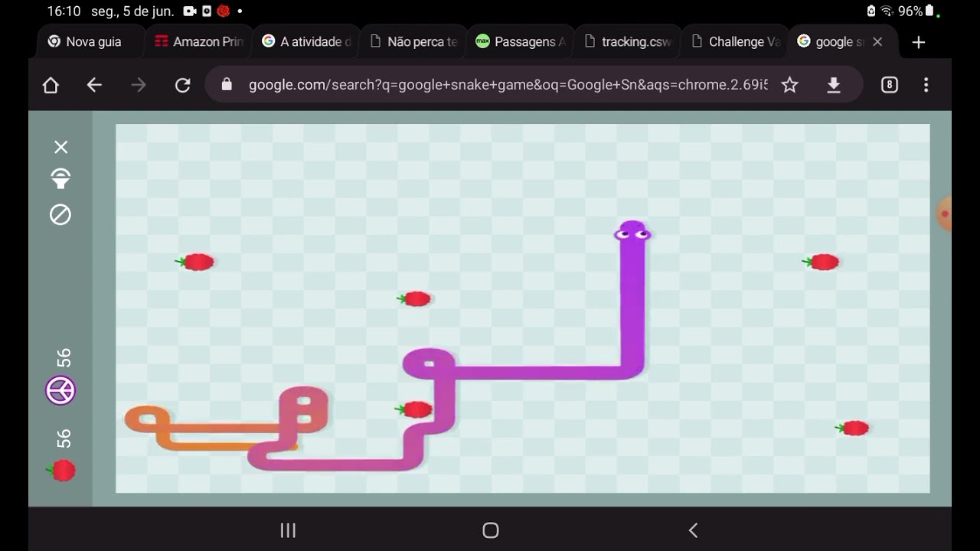Reload the page with refresh icon
Image resolution: width=980 pixels, height=551 pixels.
pos(182,85)
